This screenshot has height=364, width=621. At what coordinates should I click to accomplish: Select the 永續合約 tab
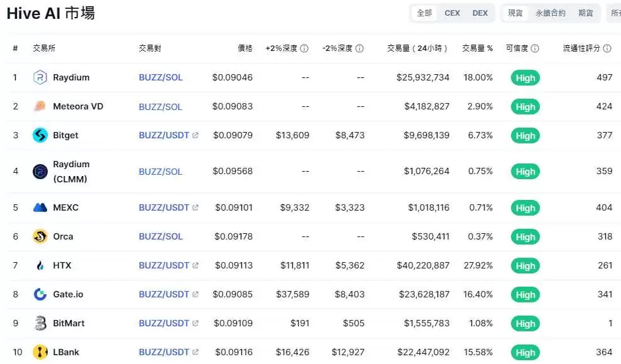[x=551, y=13]
